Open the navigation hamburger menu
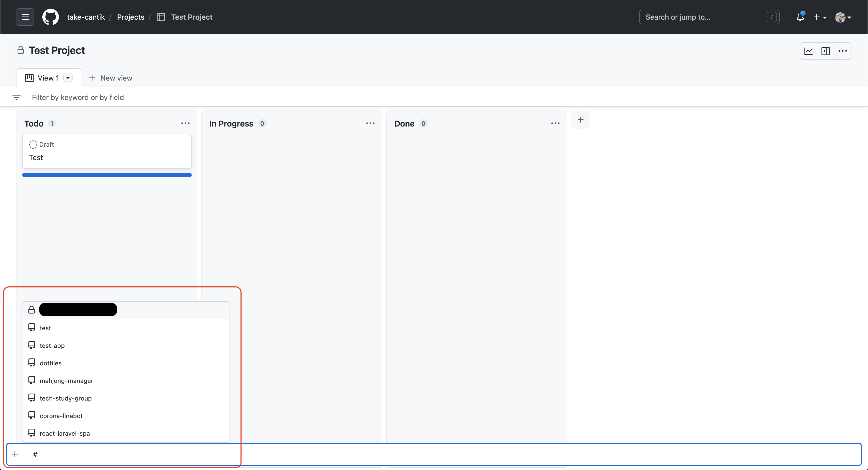 pos(25,17)
